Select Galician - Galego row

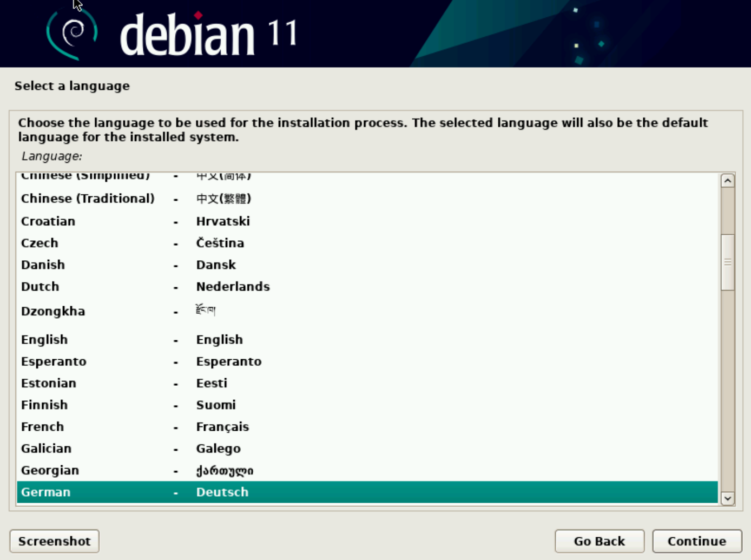(367, 449)
